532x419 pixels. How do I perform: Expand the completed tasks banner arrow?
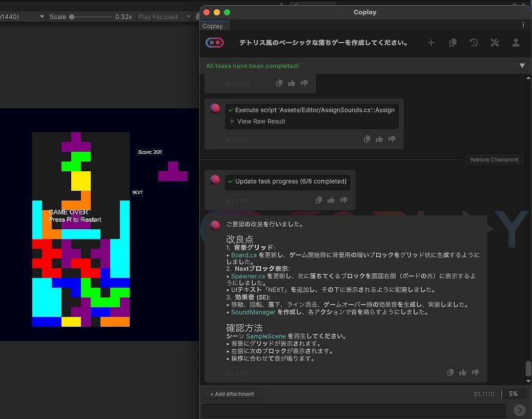click(522, 66)
